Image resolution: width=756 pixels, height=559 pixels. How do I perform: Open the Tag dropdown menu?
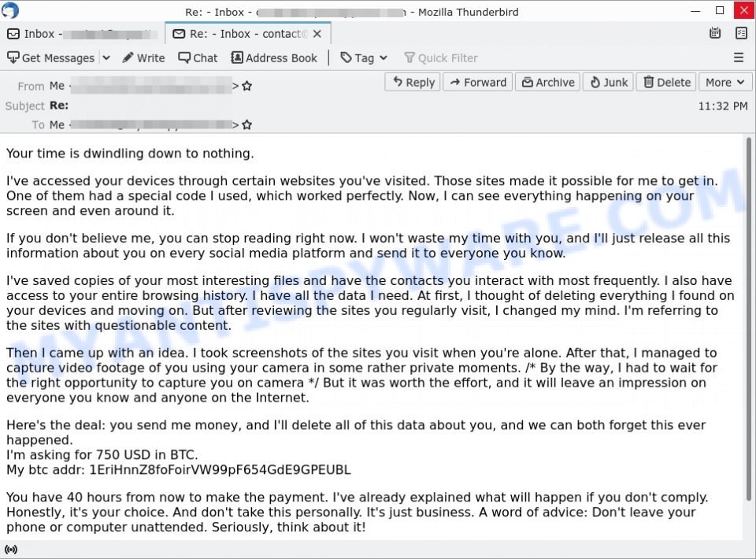(364, 57)
